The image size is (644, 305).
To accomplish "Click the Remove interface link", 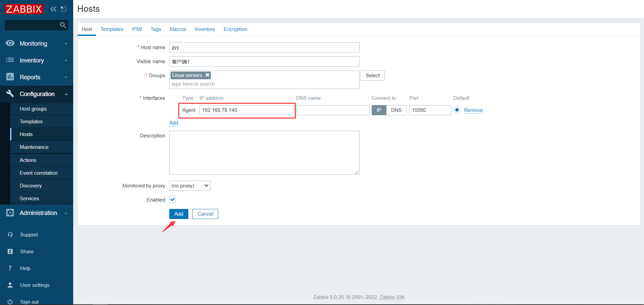I will (x=473, y=110).
